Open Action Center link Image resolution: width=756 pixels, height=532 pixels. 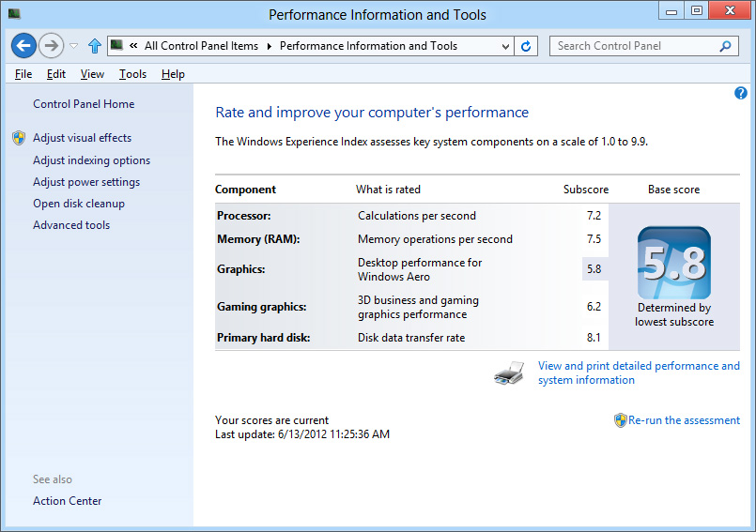point(67,501)
